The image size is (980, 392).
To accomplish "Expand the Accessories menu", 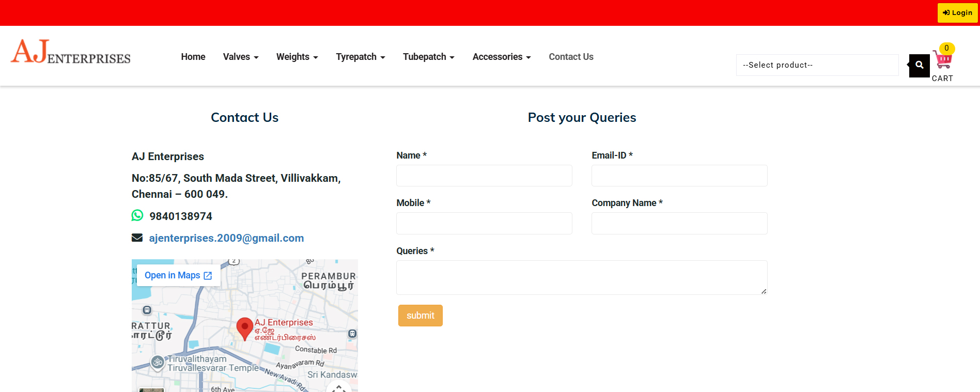I will click(502, 57).
